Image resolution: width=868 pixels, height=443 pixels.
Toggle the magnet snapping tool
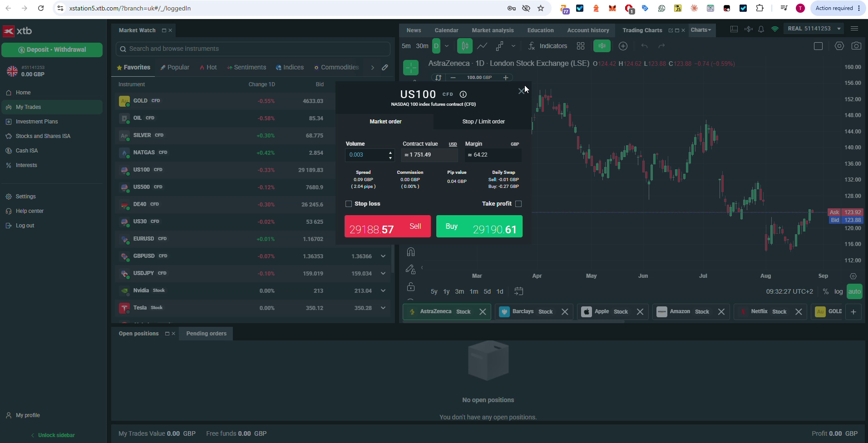click(411, 252)
